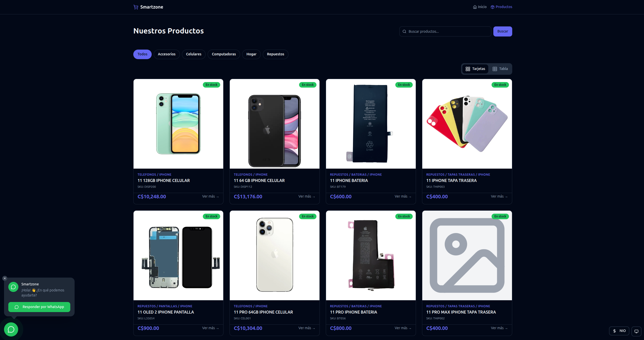Viewport: 644px width, 340px height.
Task: Click the Smartzone brand name in header
Action: tap(152, 7)
